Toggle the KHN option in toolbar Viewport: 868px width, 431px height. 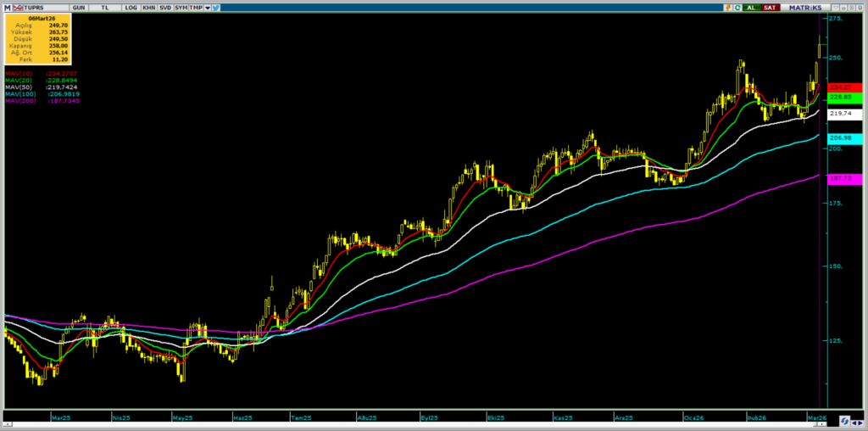tap(149, 7)
